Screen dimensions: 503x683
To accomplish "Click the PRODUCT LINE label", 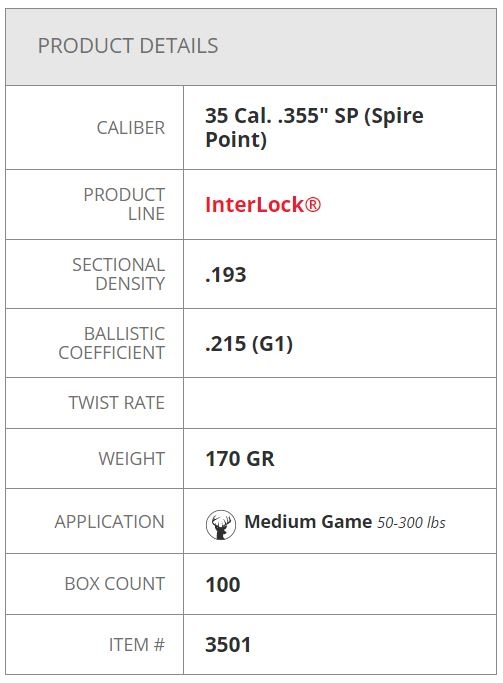I will pyautogui.click(x=124, y=204).
